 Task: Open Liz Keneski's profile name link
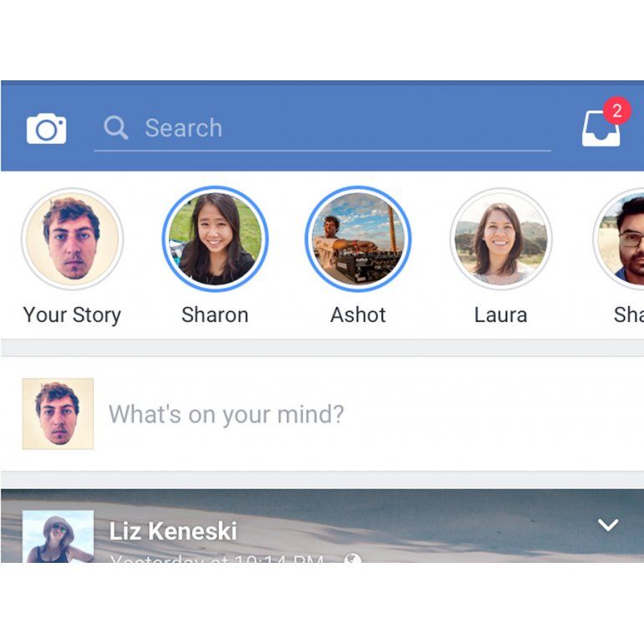(x=173, y=531)
